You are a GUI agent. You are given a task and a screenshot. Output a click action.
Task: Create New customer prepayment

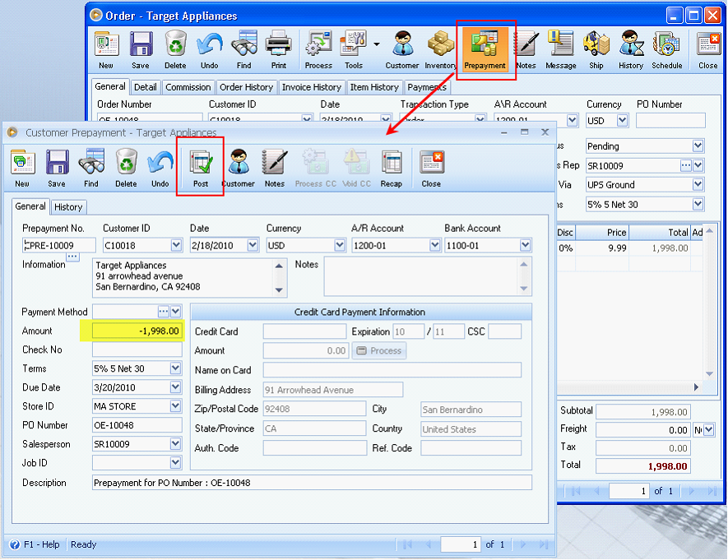tap(22, 169)
